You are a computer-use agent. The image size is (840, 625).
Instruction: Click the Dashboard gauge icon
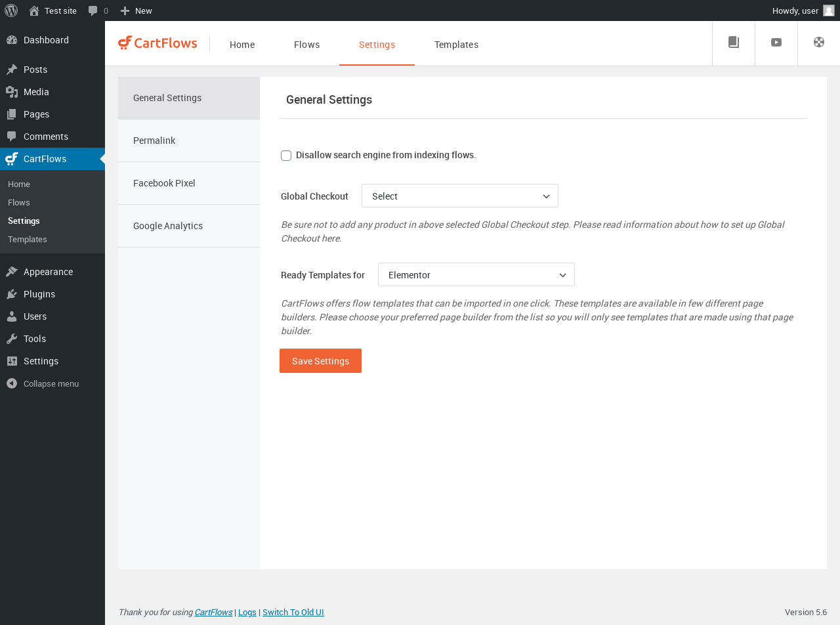pyautogui.click(x=12, y=40)
